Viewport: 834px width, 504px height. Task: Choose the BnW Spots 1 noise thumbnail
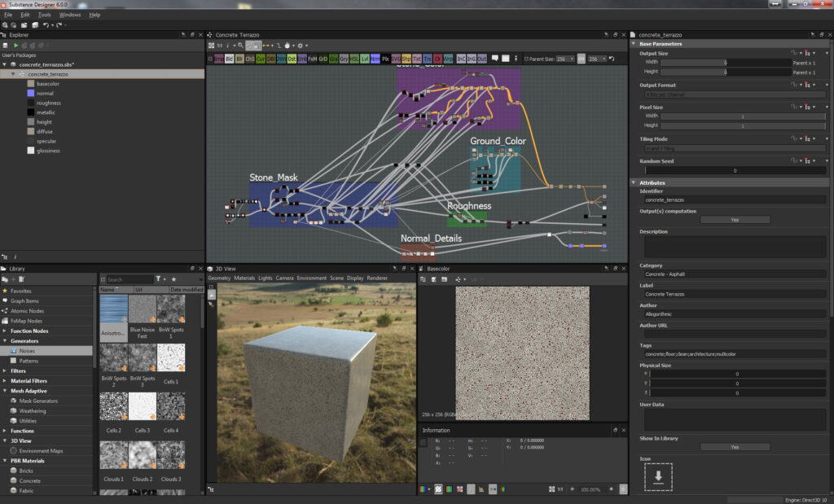click(x=171, y=309)
